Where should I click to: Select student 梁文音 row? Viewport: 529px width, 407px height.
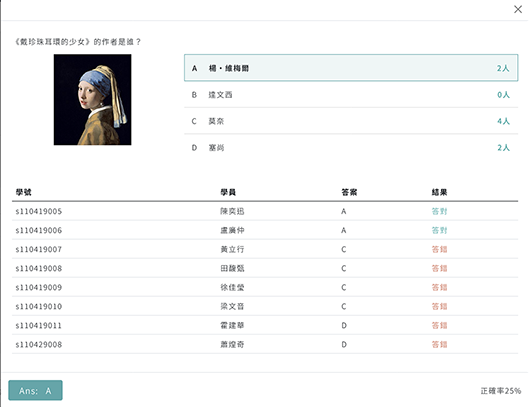tap(265, 306)
